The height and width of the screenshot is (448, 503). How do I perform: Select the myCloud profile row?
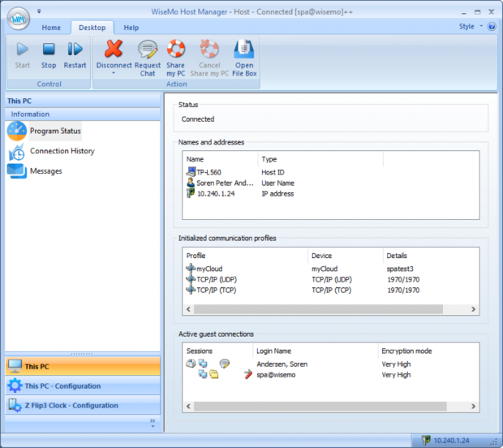pyautogui.click(x=303, y=269)
